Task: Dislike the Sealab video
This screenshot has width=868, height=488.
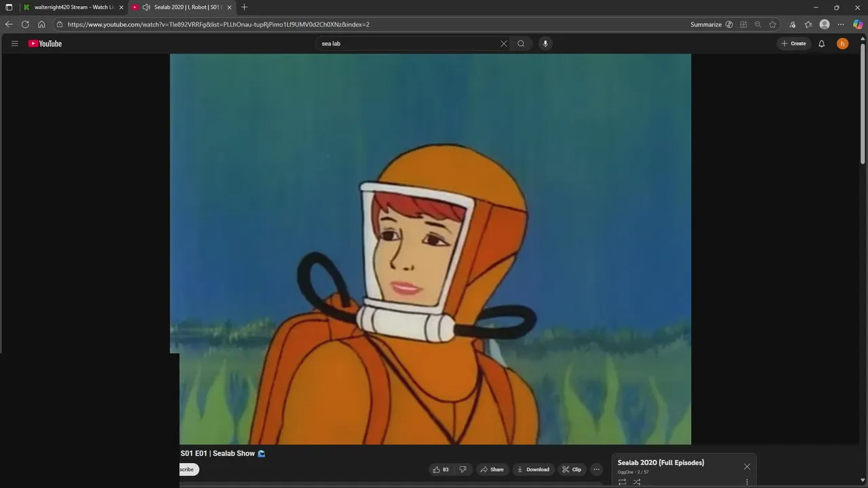Action: pyautogui.click(x=463, y=469)
